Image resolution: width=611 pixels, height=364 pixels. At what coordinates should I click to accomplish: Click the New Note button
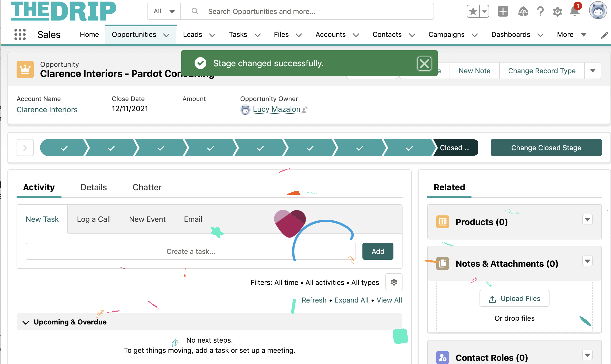click(474, 71)
